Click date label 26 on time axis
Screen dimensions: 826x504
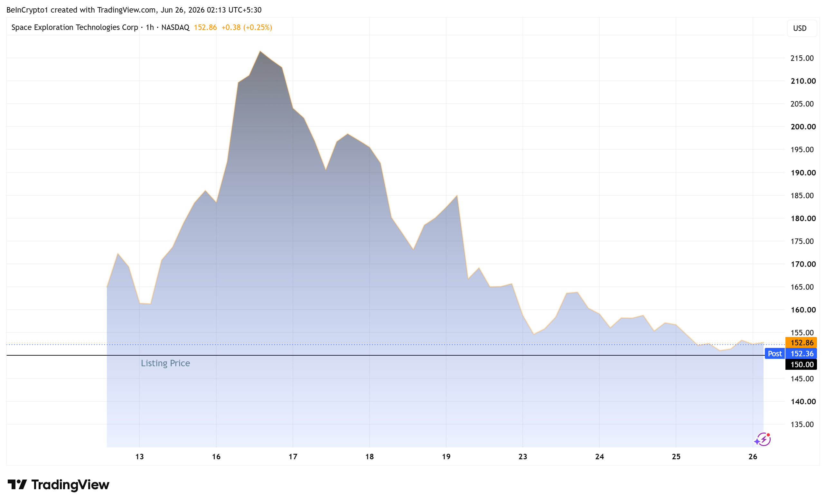(753, 457)
